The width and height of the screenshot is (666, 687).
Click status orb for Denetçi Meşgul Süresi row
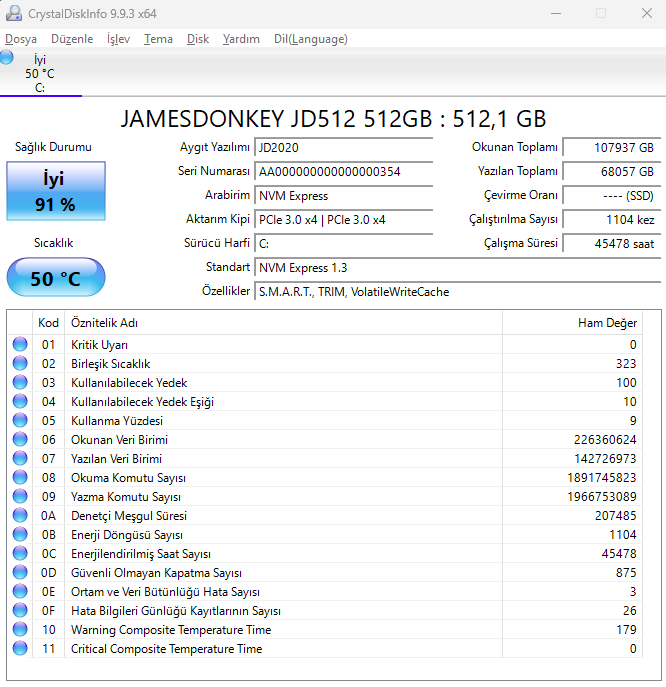pos(20,515)
